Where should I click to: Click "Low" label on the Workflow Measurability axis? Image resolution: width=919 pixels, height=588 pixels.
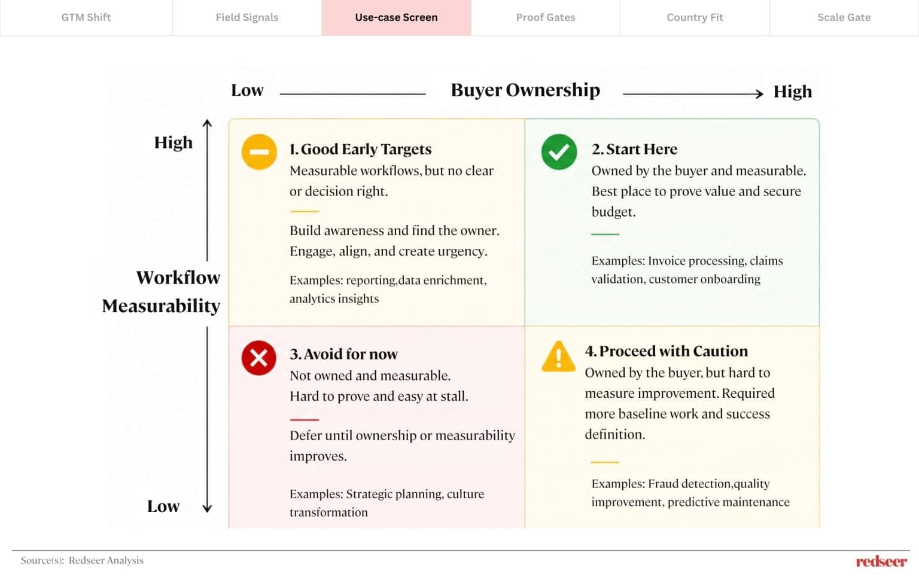(163, 507)
